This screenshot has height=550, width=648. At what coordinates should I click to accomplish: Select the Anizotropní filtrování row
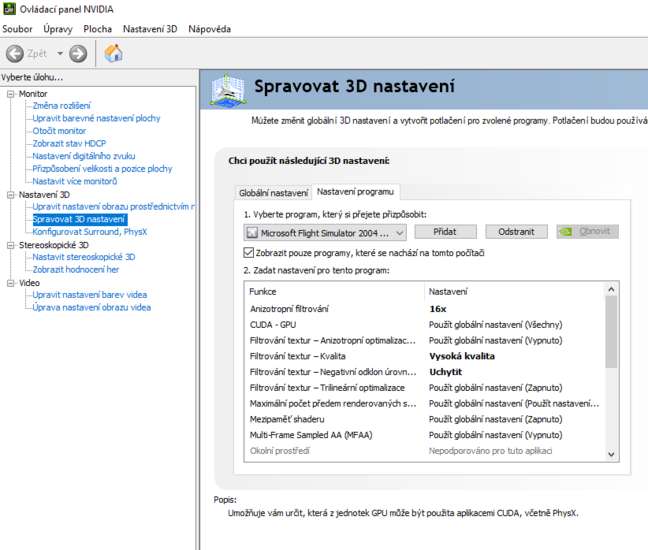coord(426,309)
